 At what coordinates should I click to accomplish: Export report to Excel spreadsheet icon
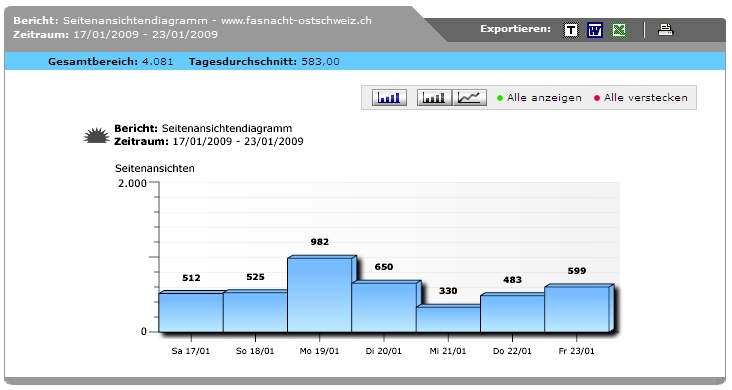pos(619,30)
